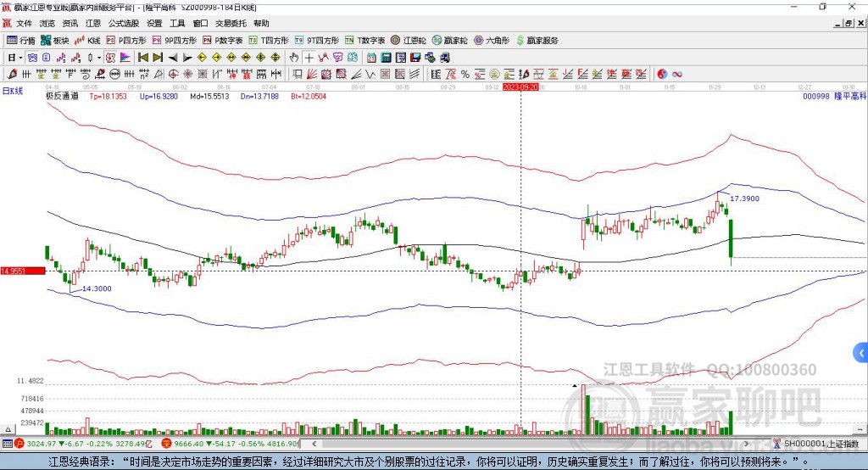
Task: Click the compass circle tool icon
Action: point(173,75)
